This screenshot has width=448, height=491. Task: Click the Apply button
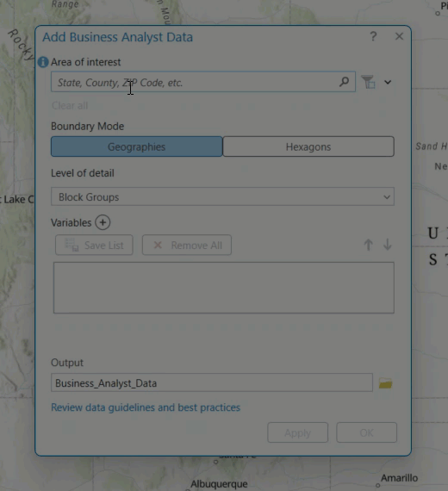(x=297, y=432)
